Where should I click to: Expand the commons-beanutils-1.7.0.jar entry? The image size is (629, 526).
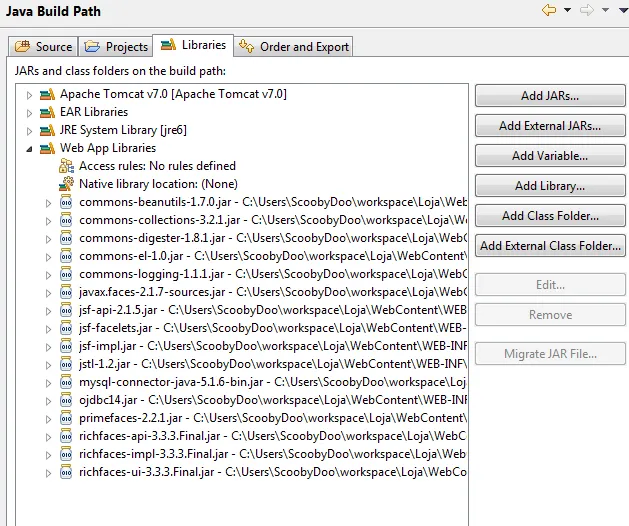[49, 203]
